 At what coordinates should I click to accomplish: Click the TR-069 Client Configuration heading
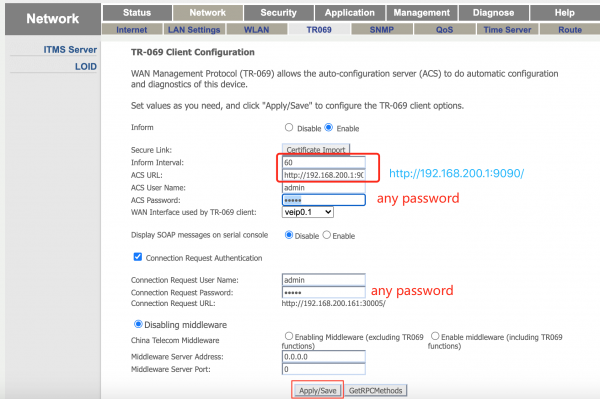192,52
